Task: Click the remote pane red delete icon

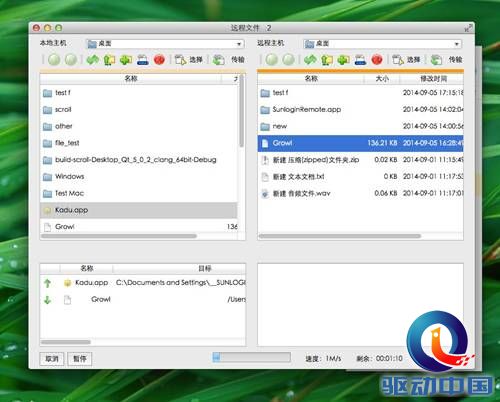Action: (x=377, y=60)
